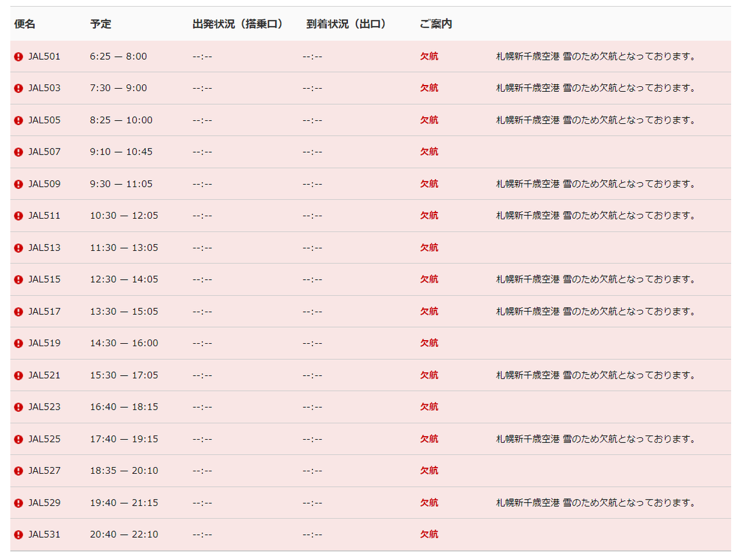Click schedule time 6:25 — 8:00

pos(118,56)
